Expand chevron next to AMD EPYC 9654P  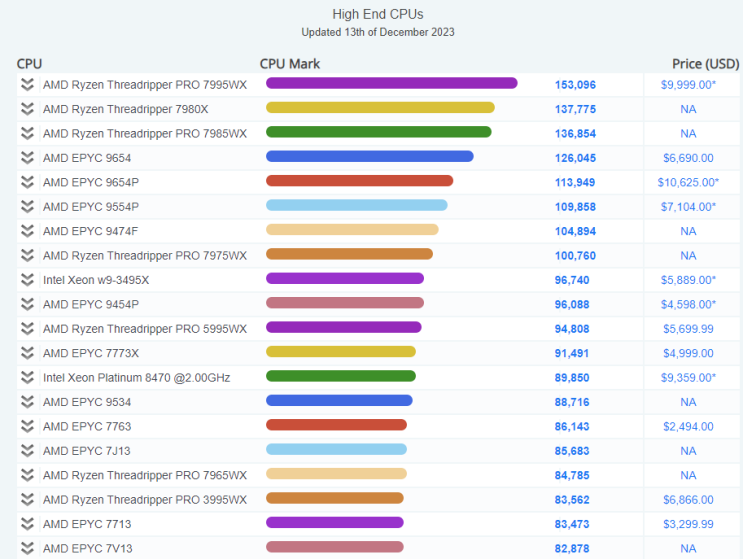coord(27,182)
